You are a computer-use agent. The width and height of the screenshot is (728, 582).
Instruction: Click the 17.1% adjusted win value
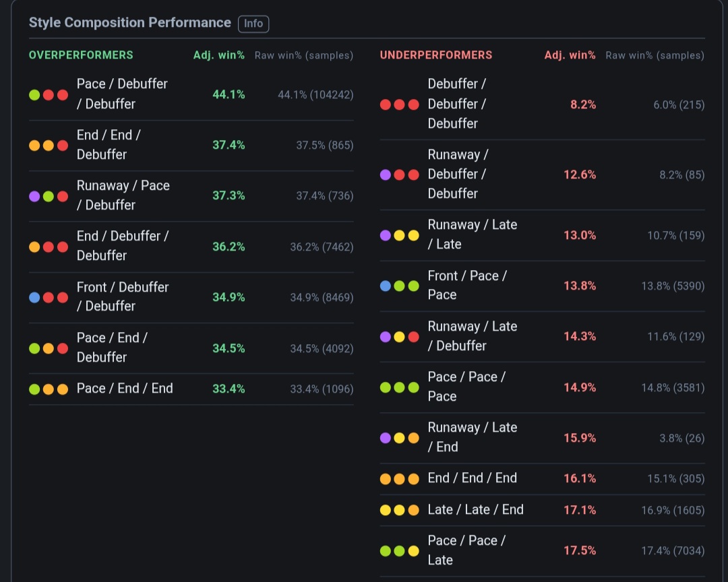pyautogui.click(x=580, y=510)
